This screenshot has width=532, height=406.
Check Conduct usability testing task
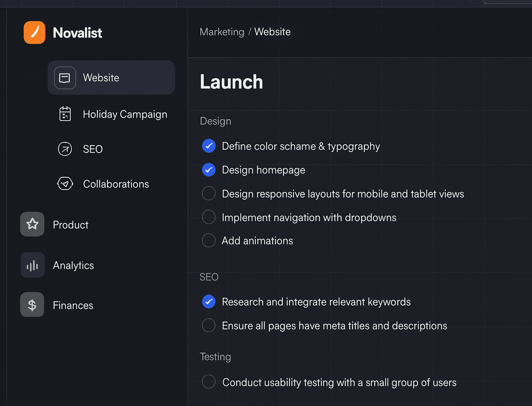pyautogui.click(x=209, y=382)
